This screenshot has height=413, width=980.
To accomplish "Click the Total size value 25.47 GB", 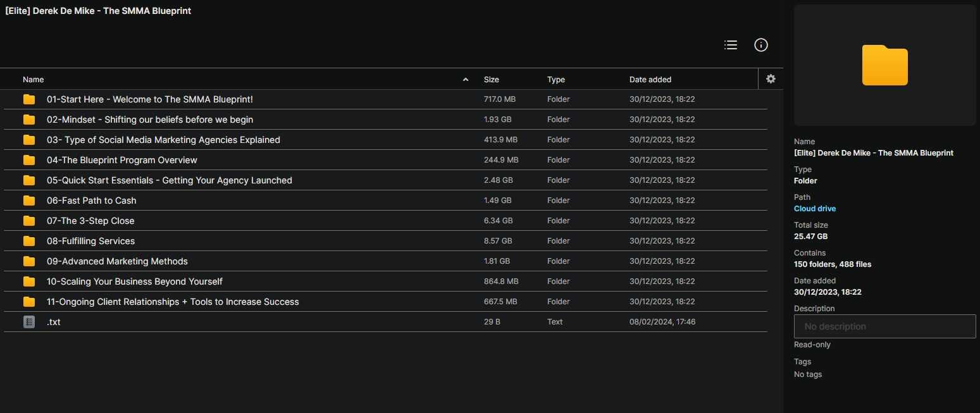I will point(810,237).
